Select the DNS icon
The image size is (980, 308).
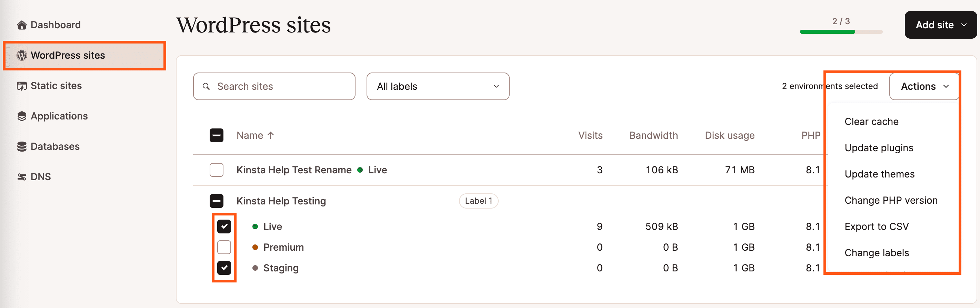[x=21, y=176]
